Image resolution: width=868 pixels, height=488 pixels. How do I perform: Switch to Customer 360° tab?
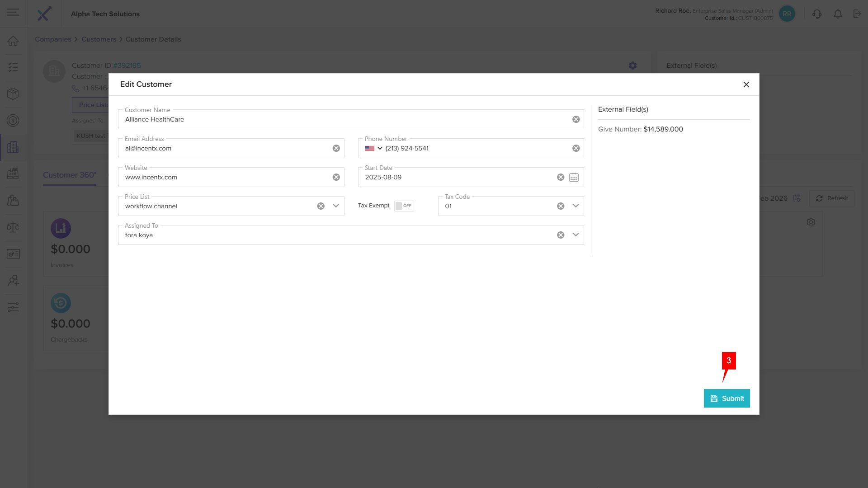tap(70, 175)
